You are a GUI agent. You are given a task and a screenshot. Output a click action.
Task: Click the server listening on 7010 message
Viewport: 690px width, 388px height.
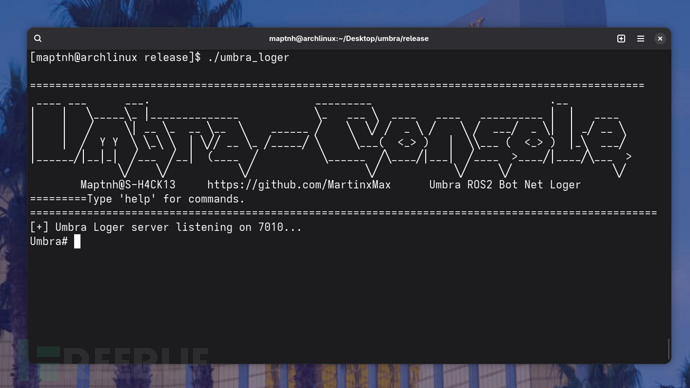[165, 227]
